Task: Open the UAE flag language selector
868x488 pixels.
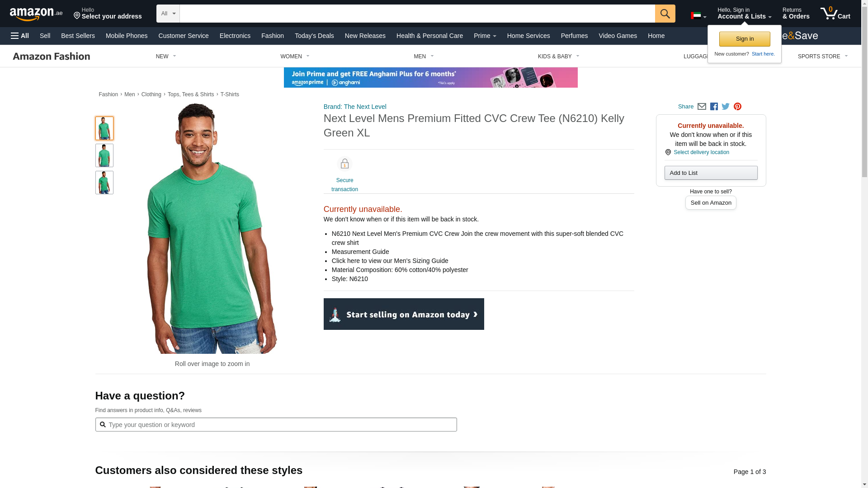Action: [x=698, y=16]
